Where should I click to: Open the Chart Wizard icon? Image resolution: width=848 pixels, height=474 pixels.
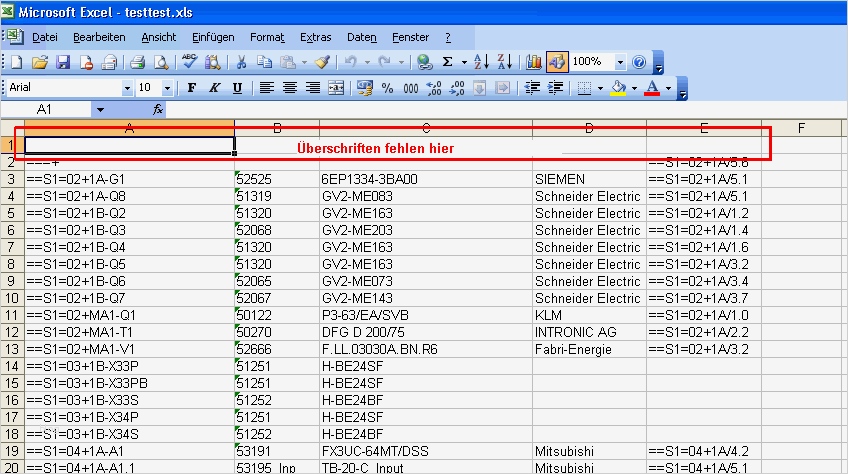click(x=533, y=62)
